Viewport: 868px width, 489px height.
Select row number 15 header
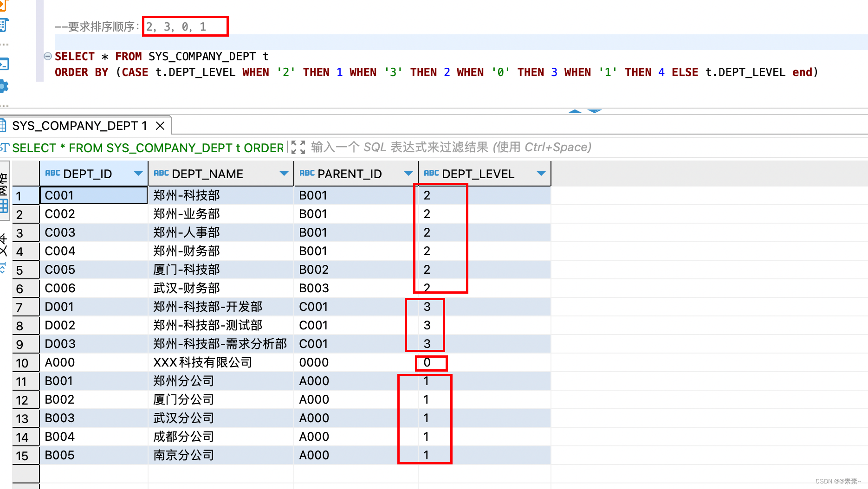(26, 456)
